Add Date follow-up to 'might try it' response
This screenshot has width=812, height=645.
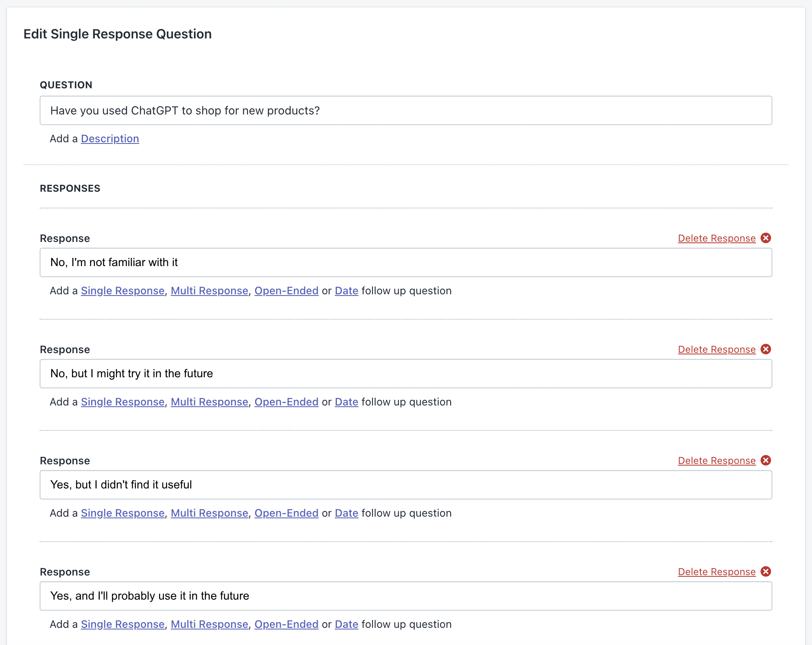tap(346, 402)
